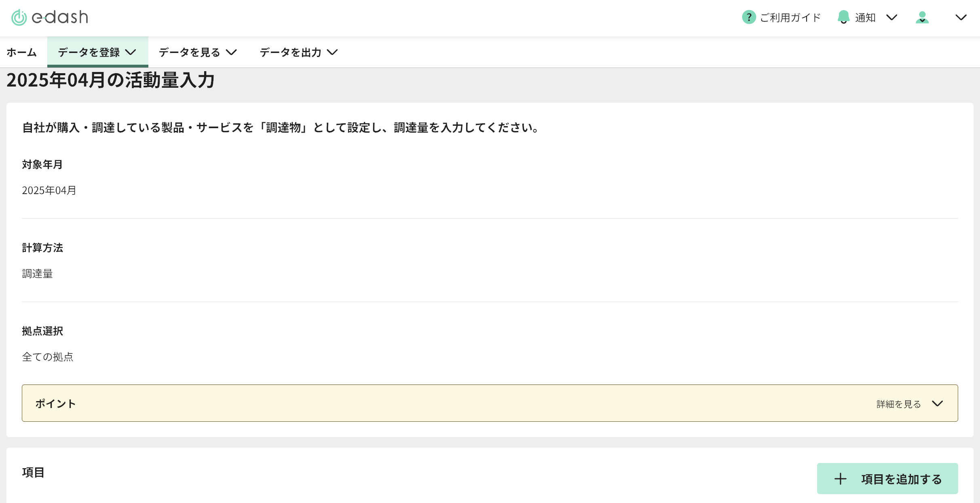Click the 通知 label text

pyautogui.click(x=865, y=17)
